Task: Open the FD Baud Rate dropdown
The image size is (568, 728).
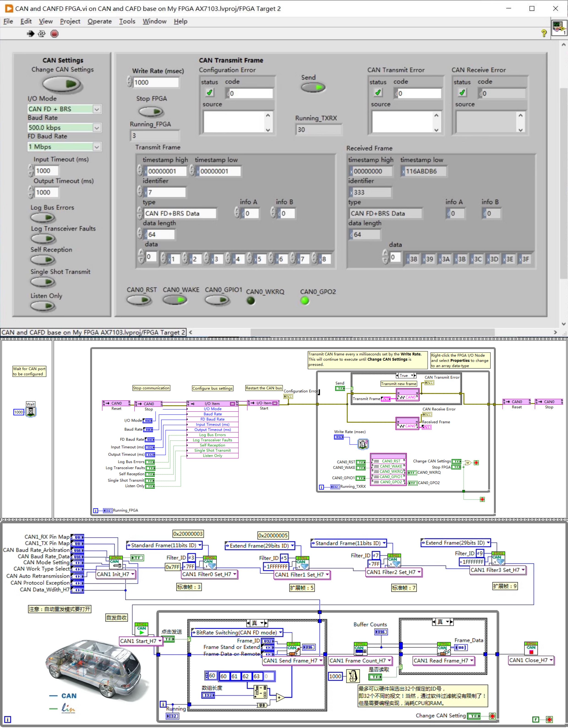Action: pos(97,147)
